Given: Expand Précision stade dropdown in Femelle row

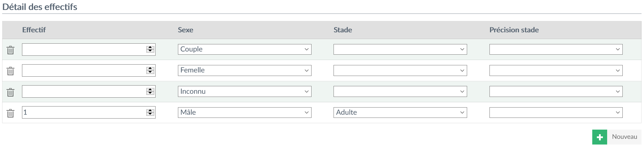Looking at the screenshot, I should pos(556,70).
